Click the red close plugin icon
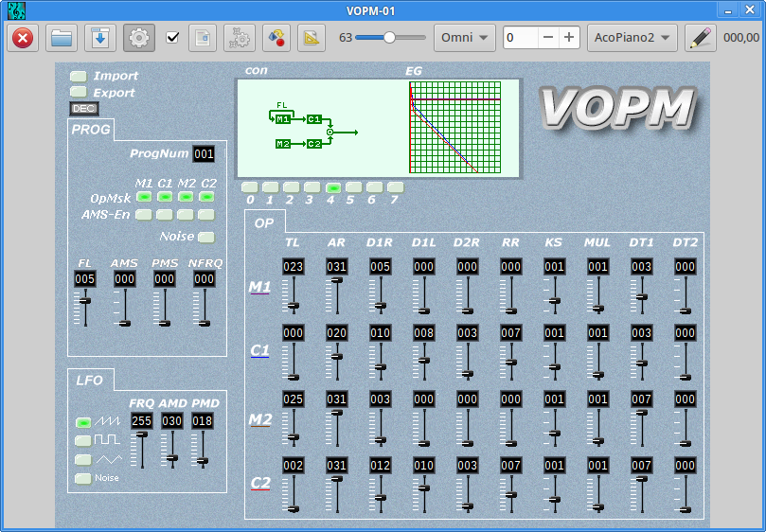This screenshot has height=532, width=766. (x=23, y=38)
